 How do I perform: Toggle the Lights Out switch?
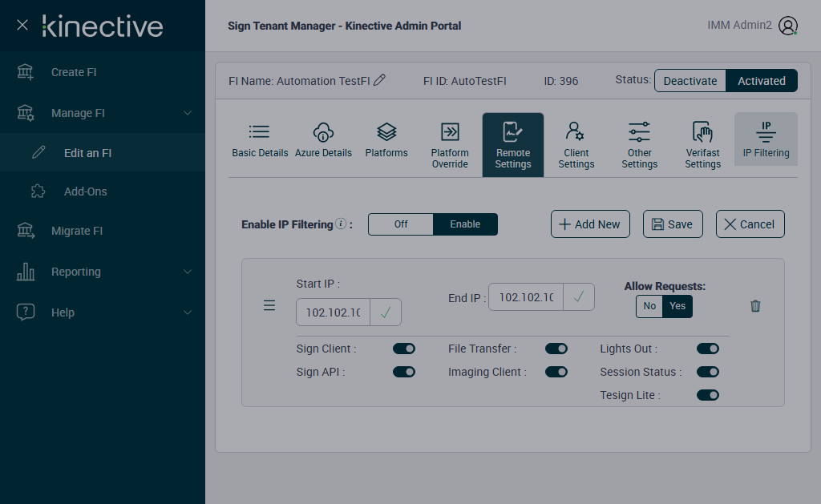tap(707, 349)
